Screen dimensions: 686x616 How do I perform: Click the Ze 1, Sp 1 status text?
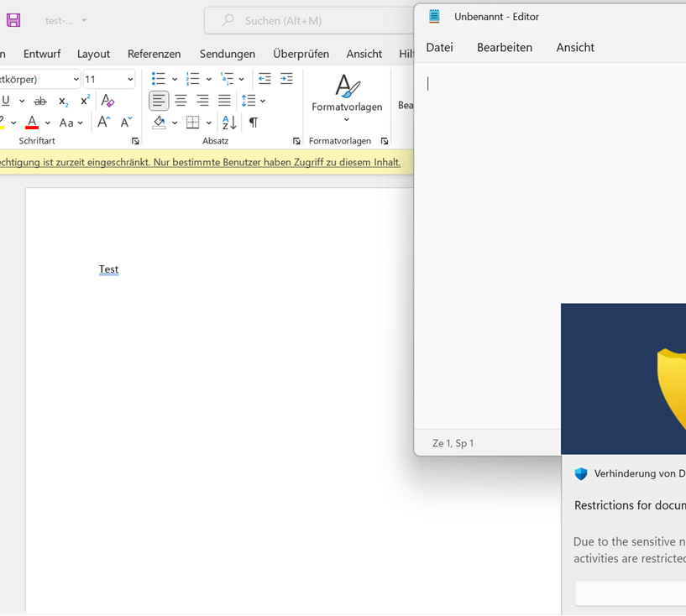(x=453, y=443)
